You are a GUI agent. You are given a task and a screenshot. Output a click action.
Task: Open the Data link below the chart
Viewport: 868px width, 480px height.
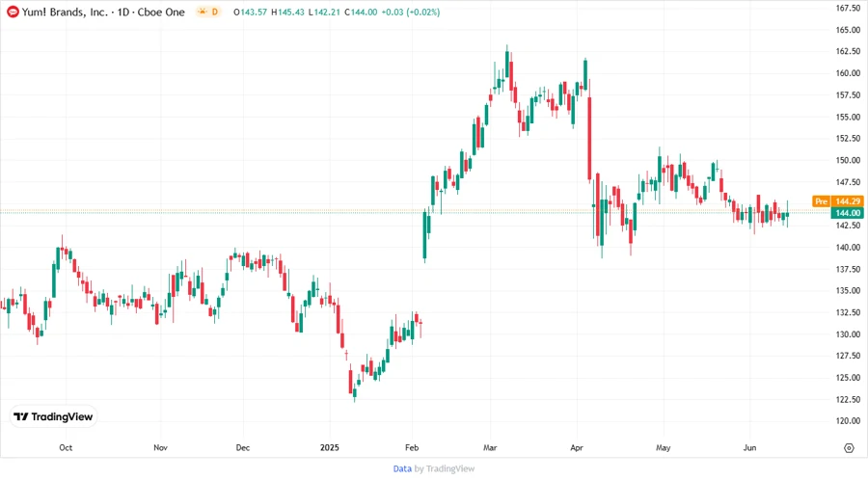402,468
